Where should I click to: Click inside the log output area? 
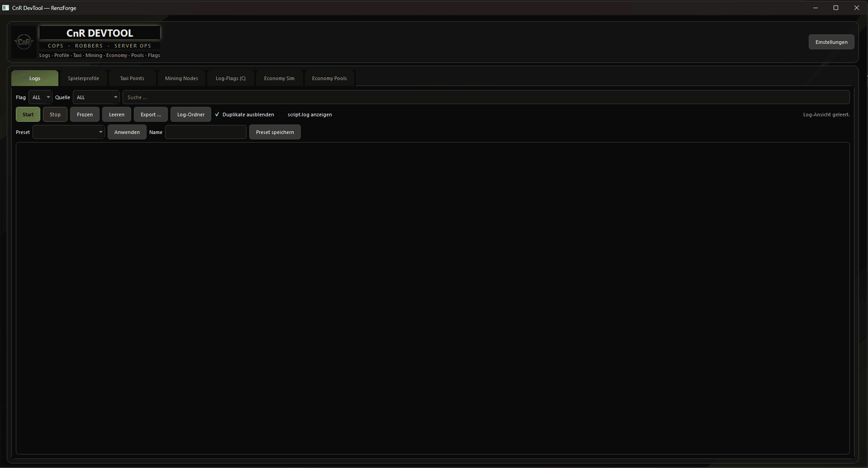(433, 298)
